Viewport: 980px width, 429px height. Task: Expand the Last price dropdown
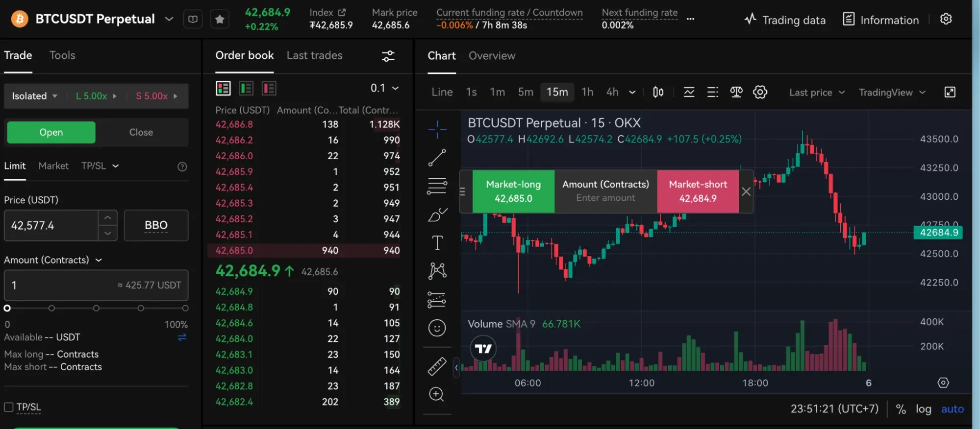tap(817, 93)
